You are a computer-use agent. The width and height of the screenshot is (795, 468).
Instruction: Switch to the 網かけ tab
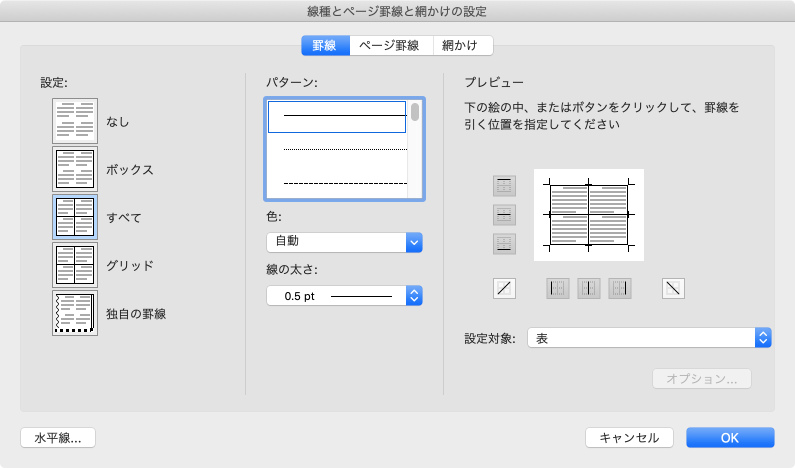pyautogui.click(x=462, y=45)
